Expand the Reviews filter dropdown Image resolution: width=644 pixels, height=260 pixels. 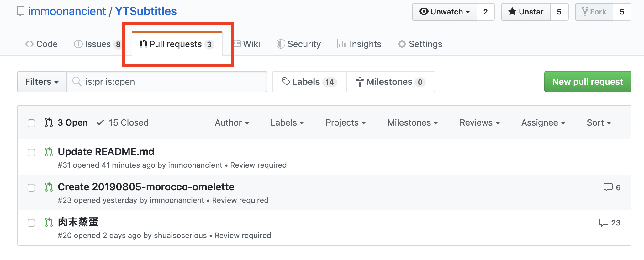[480, 122]
